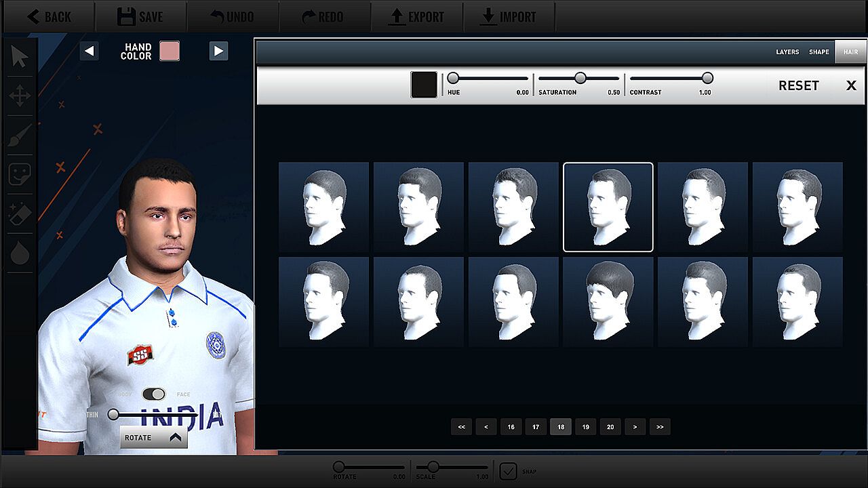This screenshot has width=868, height=488.
Task: Select the arrow pointer tool
Action: pyautogui.click(x=20, y=58)
